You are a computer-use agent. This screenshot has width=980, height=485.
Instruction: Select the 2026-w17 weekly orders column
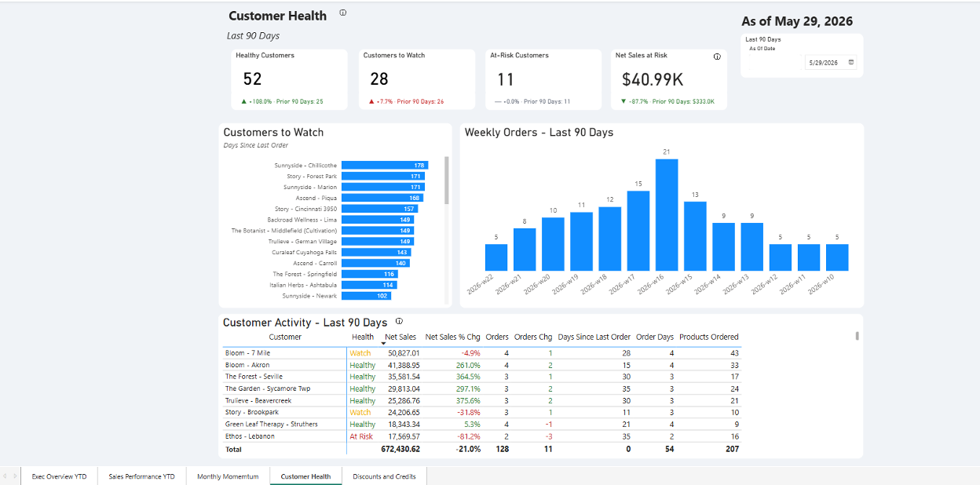tap(638, 231)
